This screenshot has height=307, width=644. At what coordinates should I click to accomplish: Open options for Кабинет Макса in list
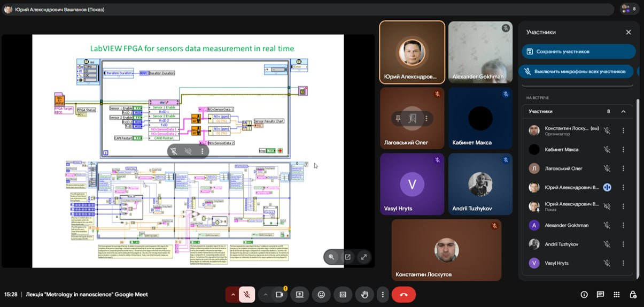click(623, 149)
